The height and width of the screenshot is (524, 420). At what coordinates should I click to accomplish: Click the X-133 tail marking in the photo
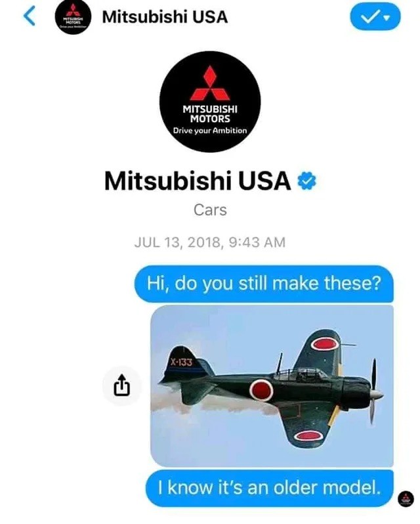pos(181,362)
